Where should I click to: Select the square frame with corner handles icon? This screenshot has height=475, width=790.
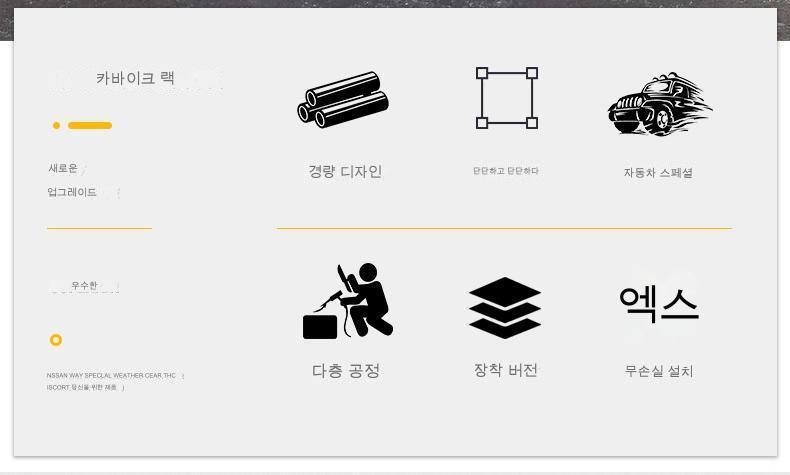click(x=507, y=98)
